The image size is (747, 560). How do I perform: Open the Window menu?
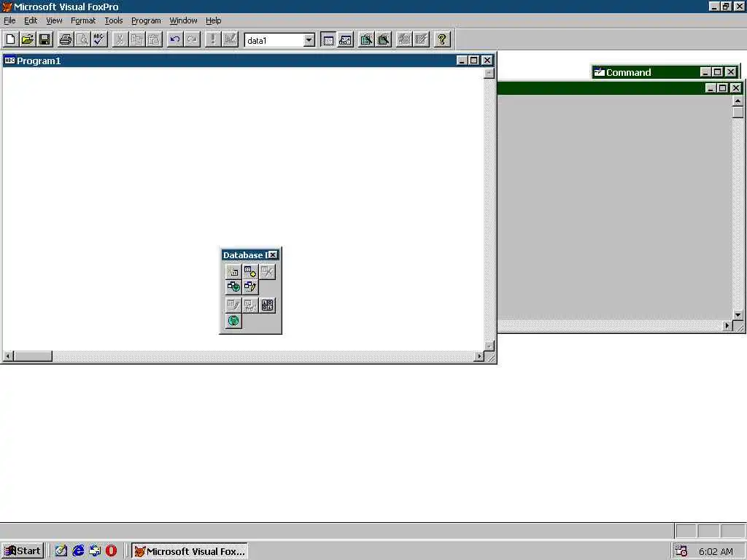coord(183,20)
